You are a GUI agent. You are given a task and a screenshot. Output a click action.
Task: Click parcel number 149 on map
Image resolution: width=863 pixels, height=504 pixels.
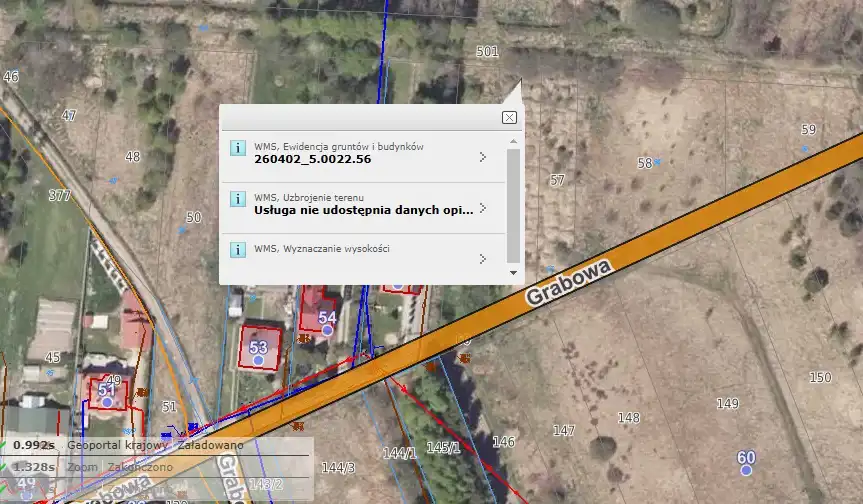pos(727,403)
